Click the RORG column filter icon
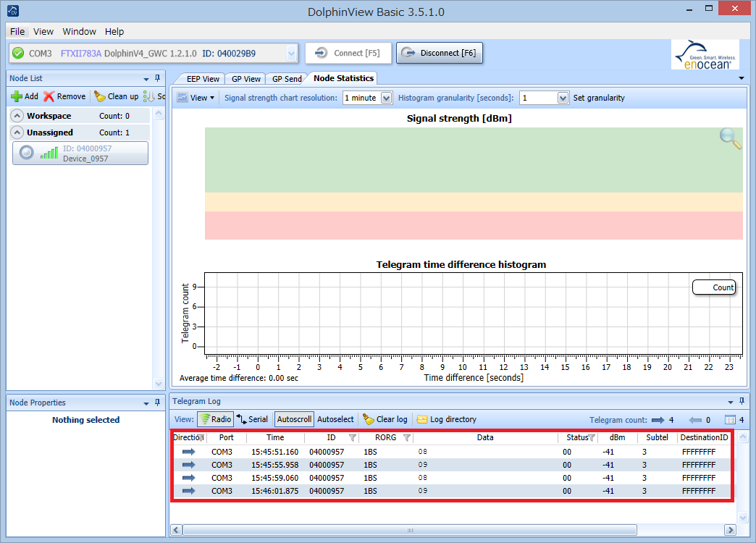Screen dimensions: 756x543 coord(407,438)
